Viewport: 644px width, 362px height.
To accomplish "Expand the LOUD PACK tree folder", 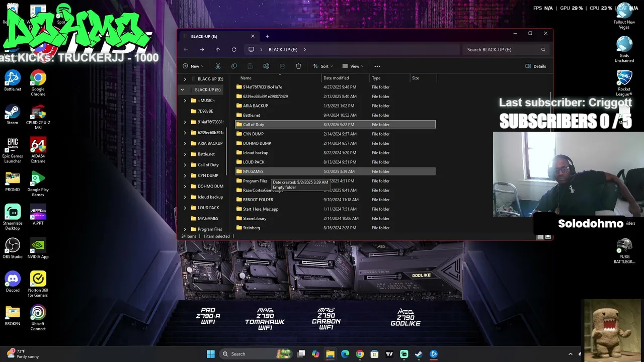I will point(185,208).
